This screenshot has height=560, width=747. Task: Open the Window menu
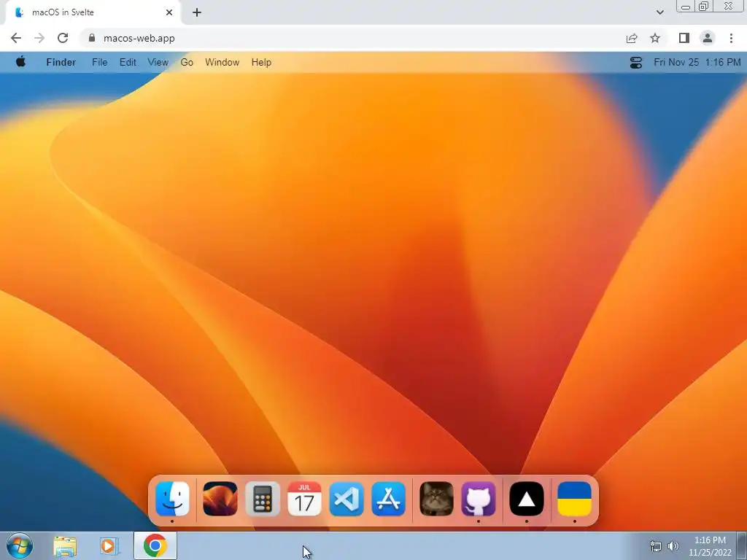(222, 63)
